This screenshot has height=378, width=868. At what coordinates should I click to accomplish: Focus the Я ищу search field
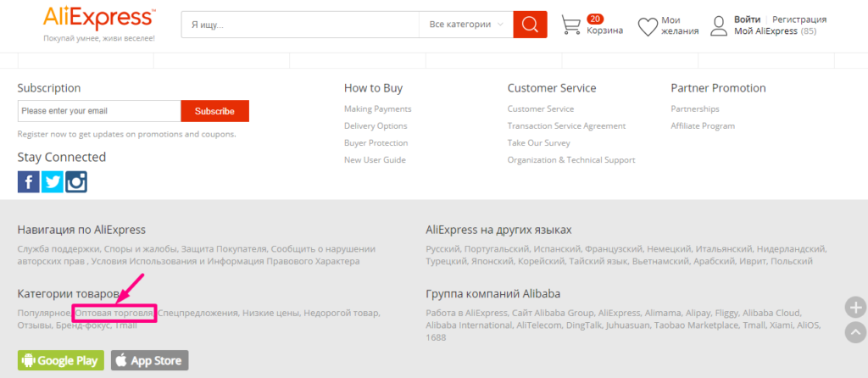pyautogui.click(x=301, y=25)
